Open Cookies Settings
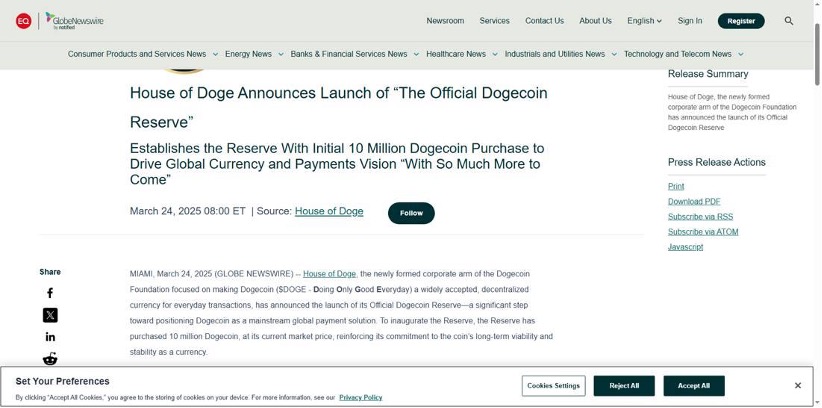The height and width of the screenshot is (408, 822). tap(554, 386)
